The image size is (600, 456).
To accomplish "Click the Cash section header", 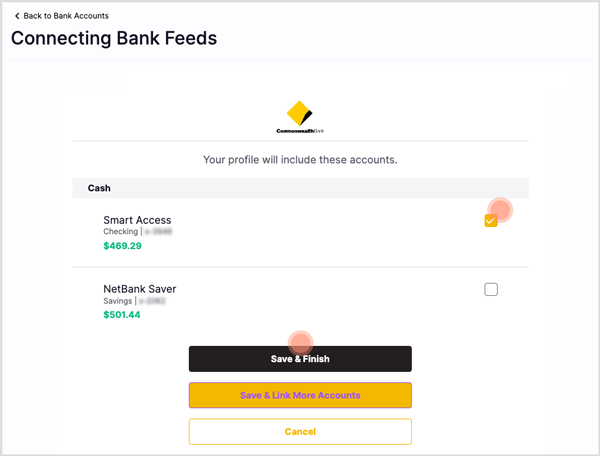I will tap(99, 188).
